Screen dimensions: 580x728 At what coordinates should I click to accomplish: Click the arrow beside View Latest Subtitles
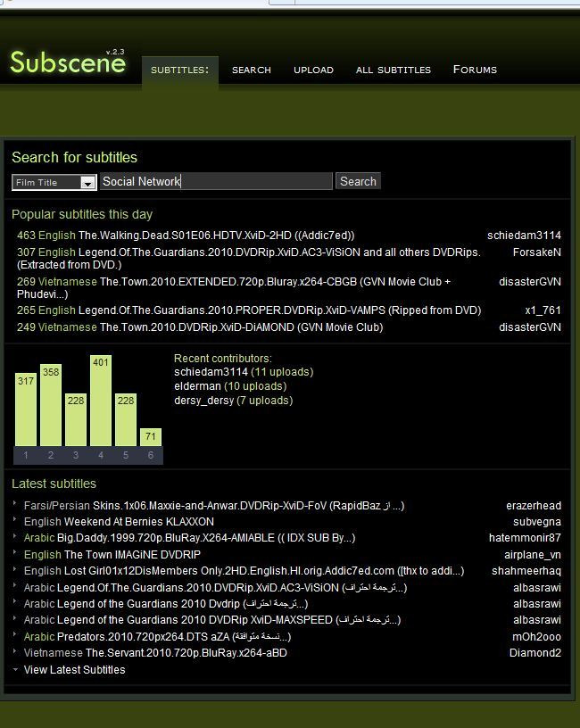coord(15,669)
